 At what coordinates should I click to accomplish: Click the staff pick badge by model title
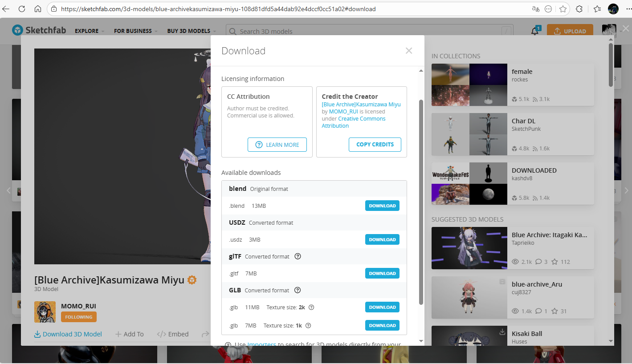click(192, 280)
